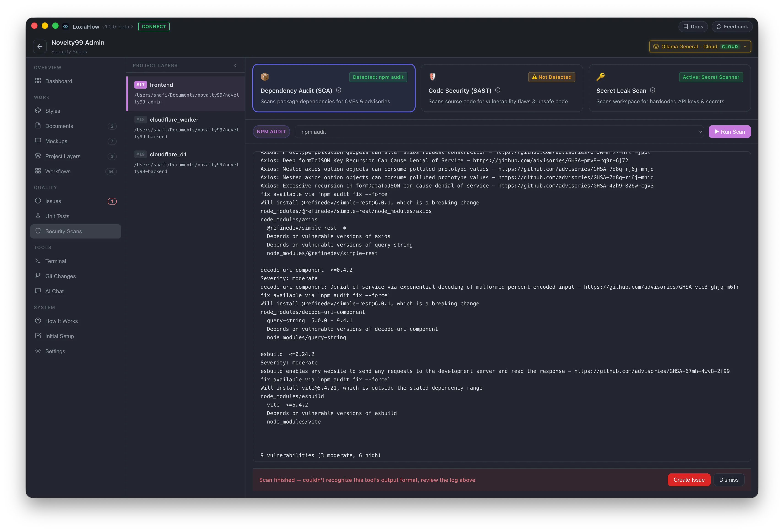The height and width of the screenshot is (532, 784).
Task: Click the 'decode-uri-component <=0.4.2' log line
Action: [306, 270]
